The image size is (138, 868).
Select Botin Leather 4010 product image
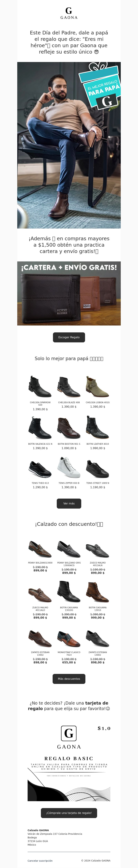tap(97, 428)
